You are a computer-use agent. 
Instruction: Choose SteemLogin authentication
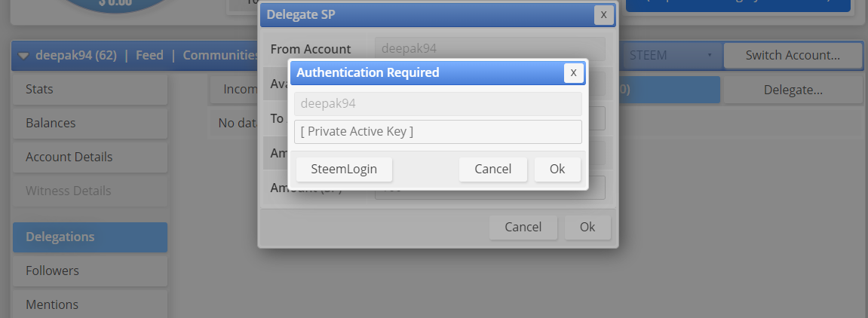pyautogui.click(x=344, y=169)
